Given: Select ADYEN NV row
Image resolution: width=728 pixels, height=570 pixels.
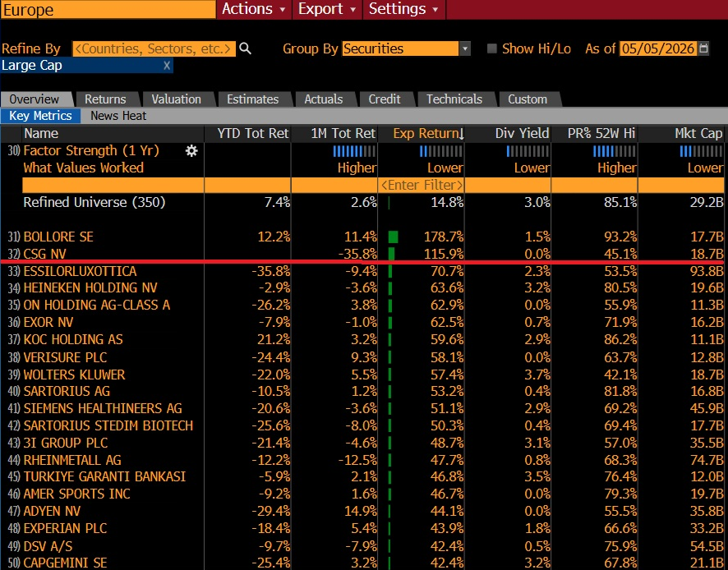Looking at the screenshot, I should tap(362, 511).
